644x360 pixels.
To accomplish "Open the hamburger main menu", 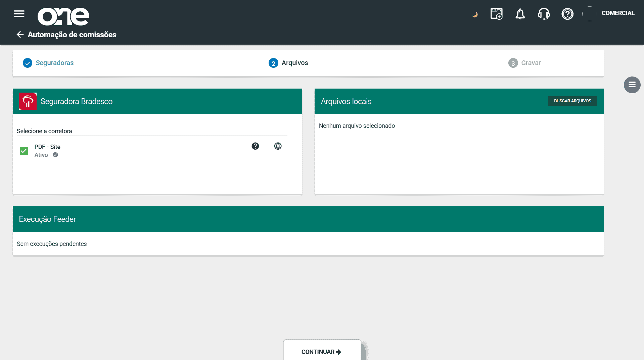I will tap(19, 14).
